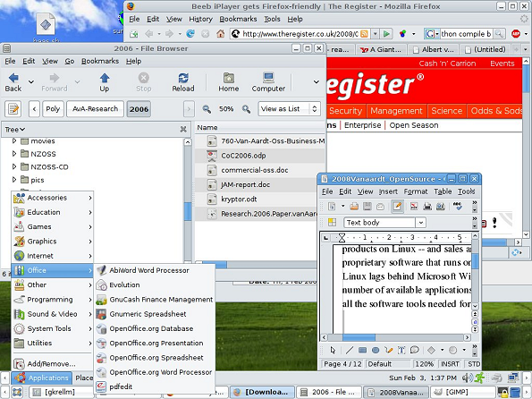Reload page in Firefox toolbar
This screenshot has height=399, width=532.
190,34
